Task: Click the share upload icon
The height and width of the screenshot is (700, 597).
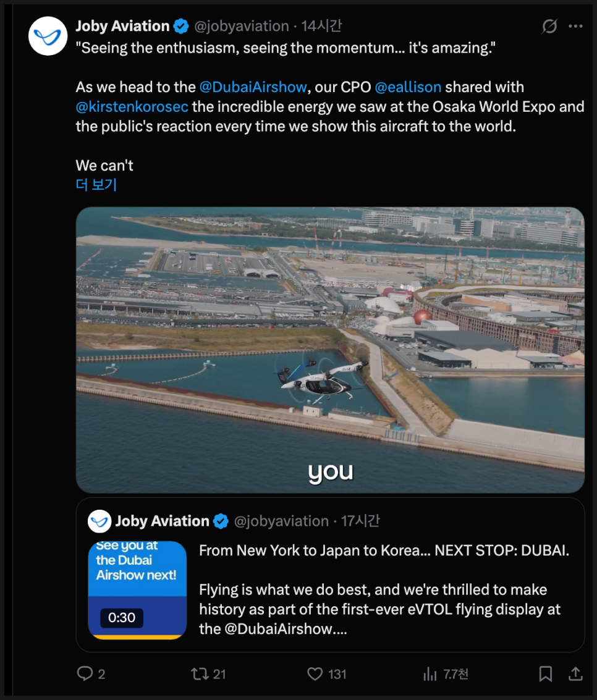Action: pos(575,673)
